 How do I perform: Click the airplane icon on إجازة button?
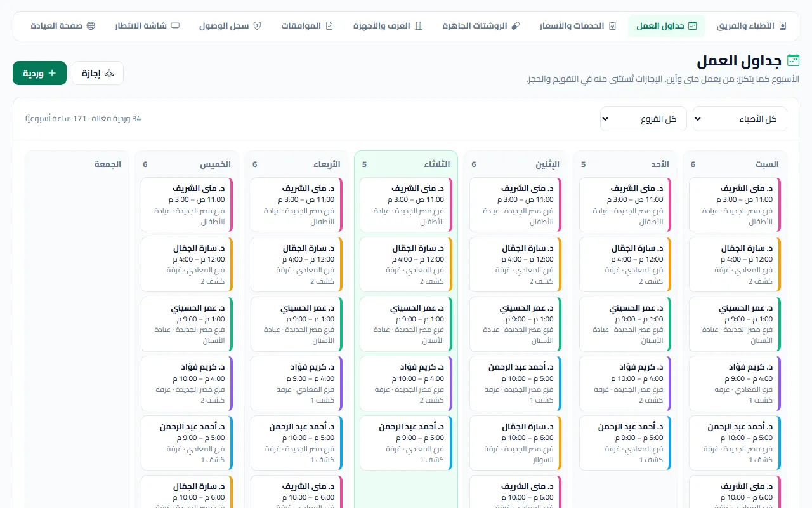[x=110, y=73]
